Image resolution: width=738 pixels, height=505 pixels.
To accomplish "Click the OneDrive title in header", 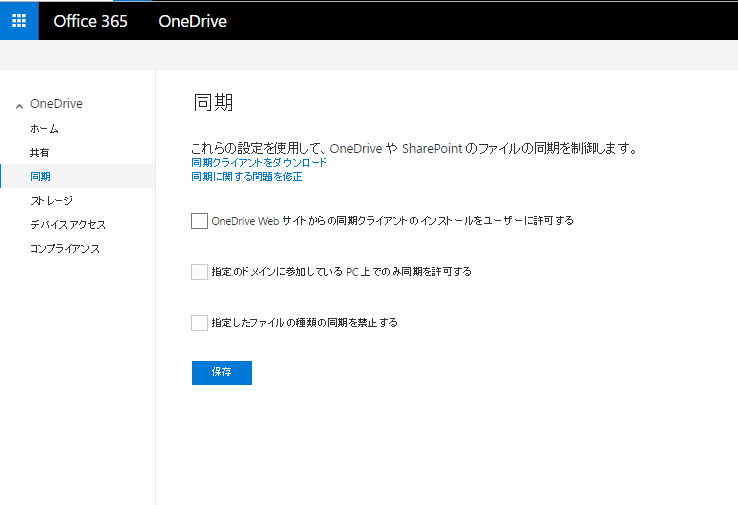I will coord(193,21).
